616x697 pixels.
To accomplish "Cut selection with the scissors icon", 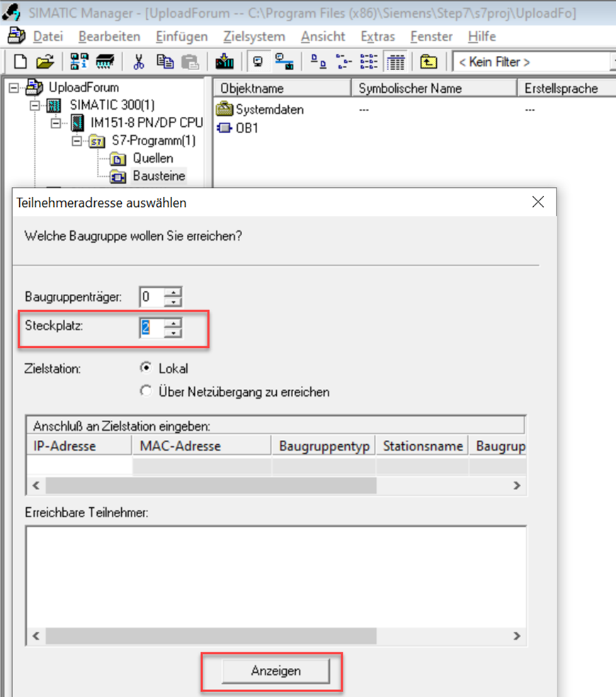I will click(139, 62).
